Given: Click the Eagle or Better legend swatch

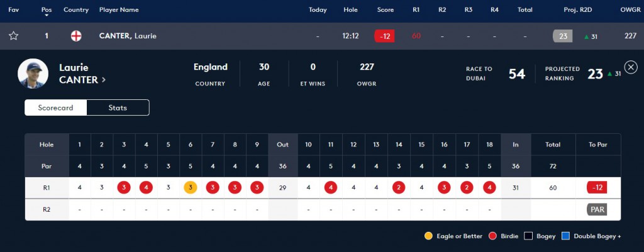Looking at the screenshot, I should point(428,236).
